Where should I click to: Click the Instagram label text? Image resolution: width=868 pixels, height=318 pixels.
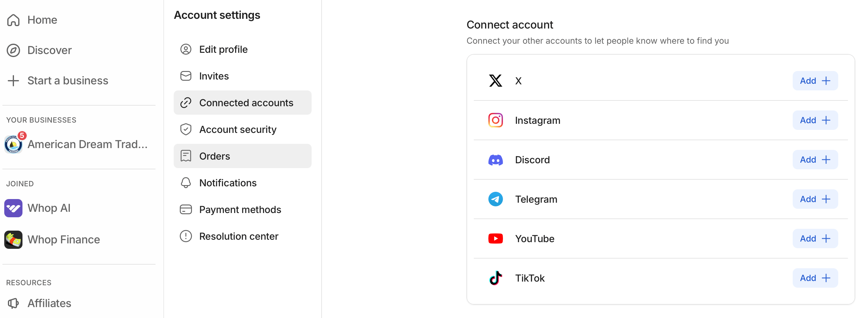click(x=538, y=120)
